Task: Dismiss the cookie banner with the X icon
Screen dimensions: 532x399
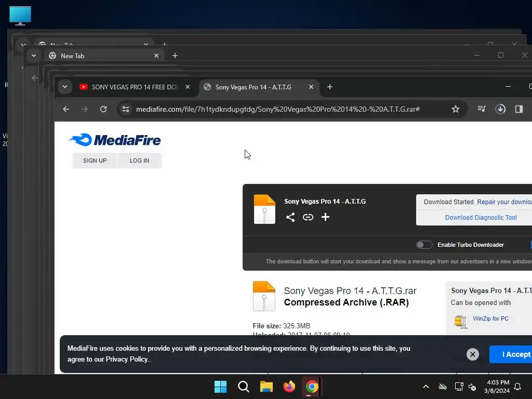Action: coord(473,354)
